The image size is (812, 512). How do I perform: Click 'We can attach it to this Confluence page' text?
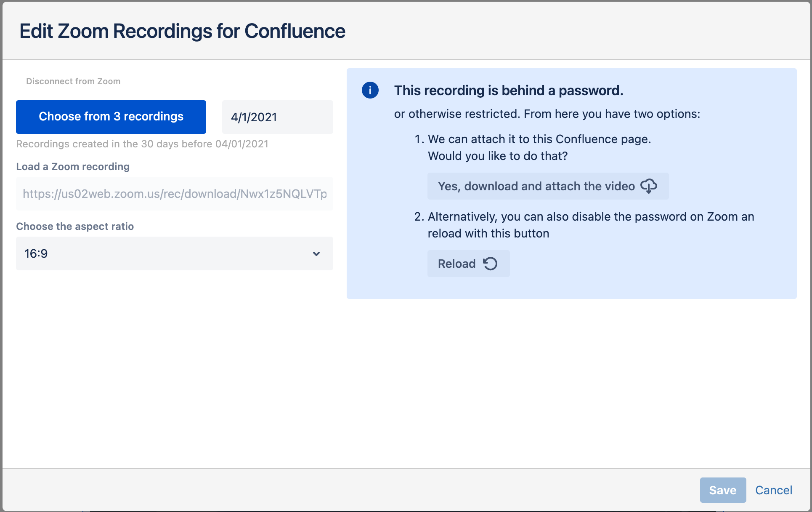point(539,139)
